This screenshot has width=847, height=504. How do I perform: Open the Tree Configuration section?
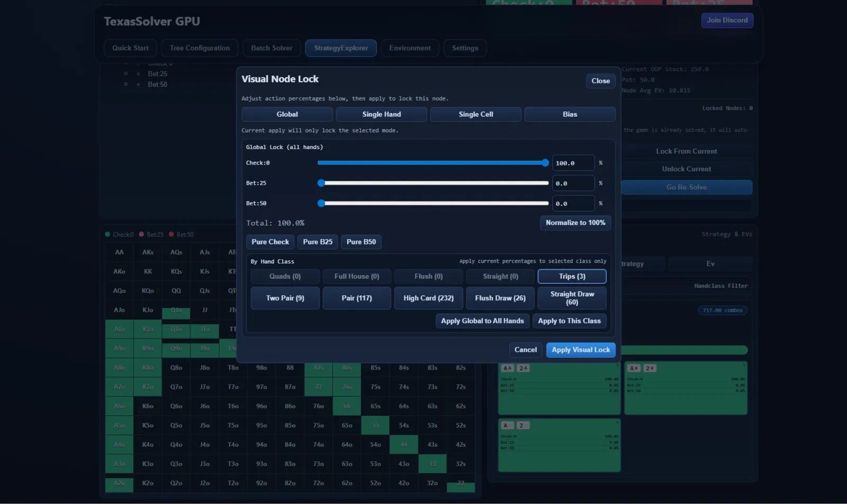[200, 48]
